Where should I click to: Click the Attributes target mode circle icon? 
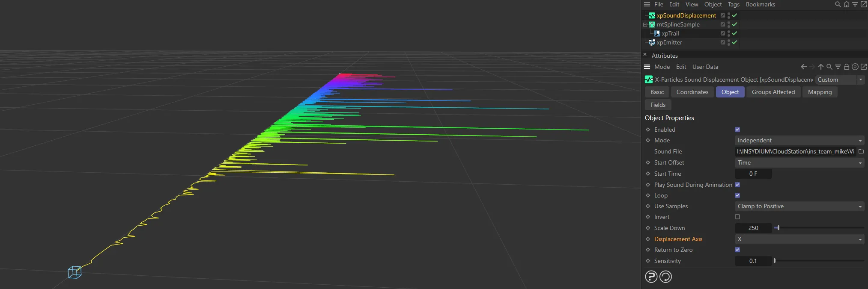point(855,67)
